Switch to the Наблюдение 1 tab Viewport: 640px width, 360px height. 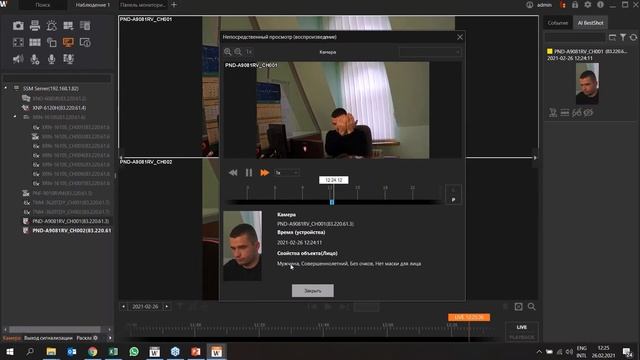click(x=93, y=5)
